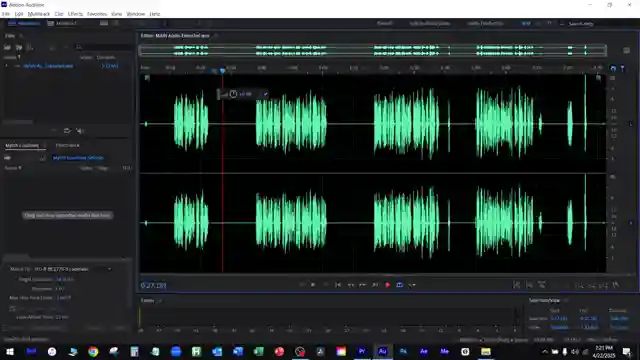Image resolution: width=640 pixels, height=360 pixels.
Task: Open the Files panel menu
Action: pos(21,36)
